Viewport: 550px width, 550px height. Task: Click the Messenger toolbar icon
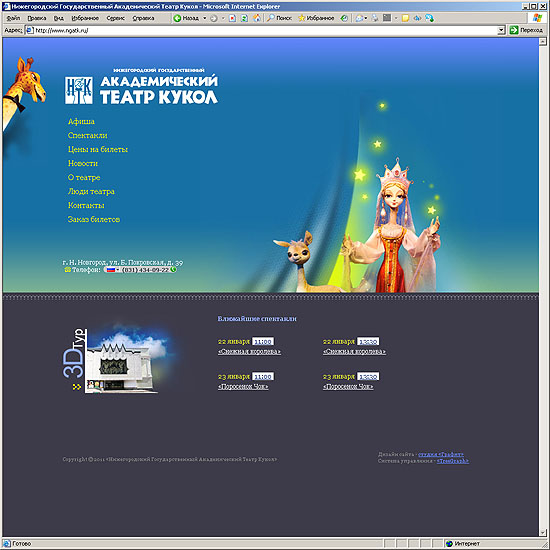click(x=429, y=18)
